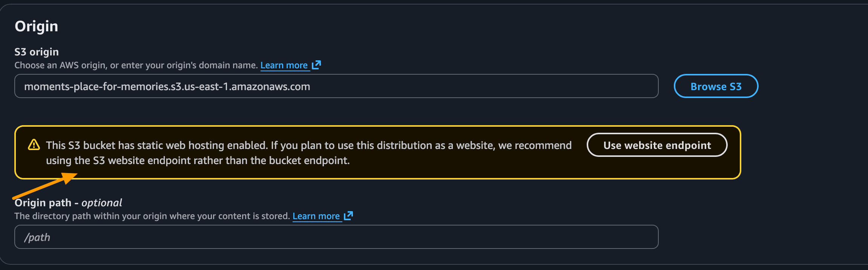
Task: Open the Learn more link under S3 origin
Action: pos(284,65)
